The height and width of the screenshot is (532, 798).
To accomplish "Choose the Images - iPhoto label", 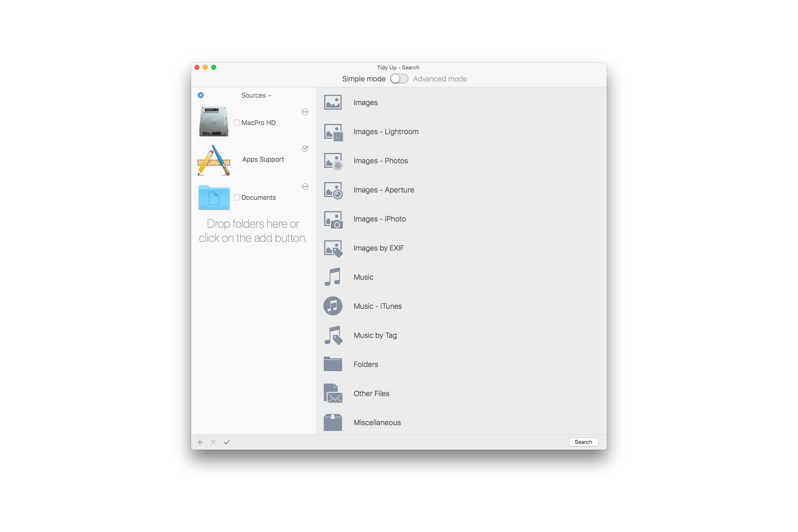I will pyautogui.click(x=379, y=219).
